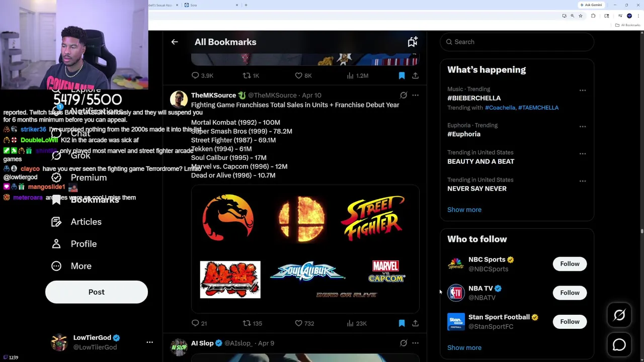Open Chat in the left navigation

[x=71, y=133]
